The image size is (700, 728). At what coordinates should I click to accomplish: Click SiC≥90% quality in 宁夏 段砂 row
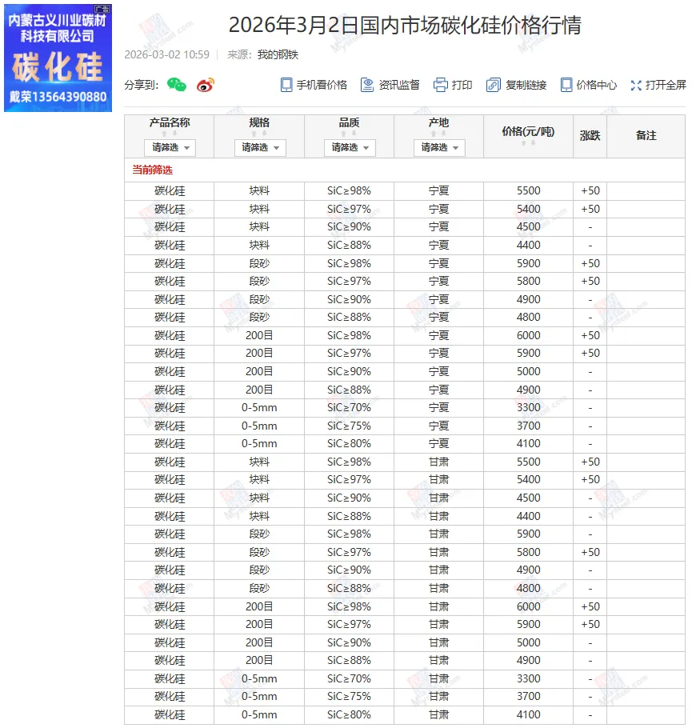[349, 299]
